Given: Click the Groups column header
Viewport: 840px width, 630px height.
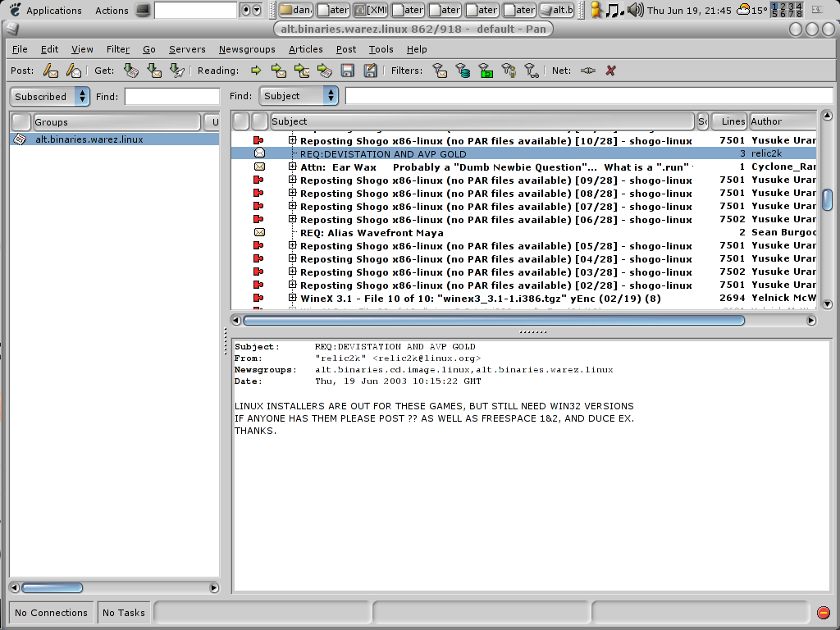Looking at the screenshot, I should [x=116, y=122].
